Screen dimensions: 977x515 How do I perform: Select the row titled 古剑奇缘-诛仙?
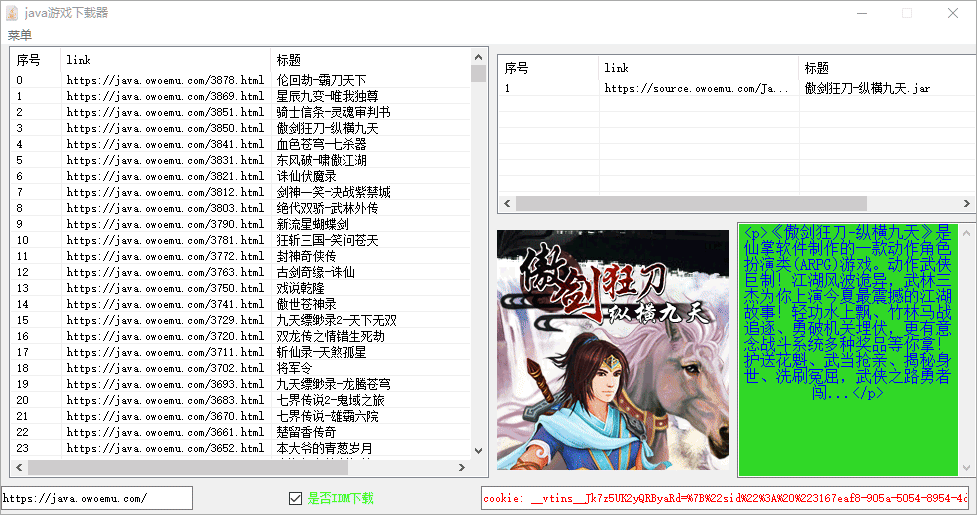(x=241, y=272)
